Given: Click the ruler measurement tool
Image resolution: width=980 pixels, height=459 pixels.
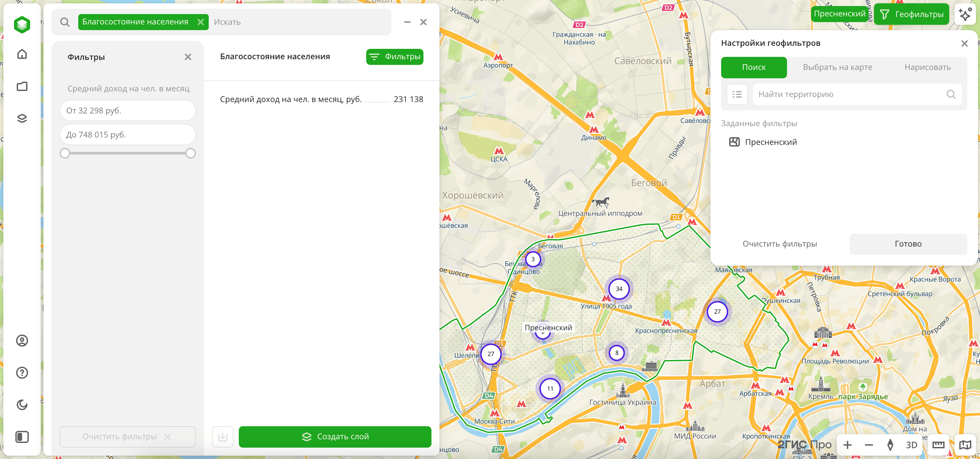Looking at the screenshot, I should pyautogui.click(x=938, y=445).
